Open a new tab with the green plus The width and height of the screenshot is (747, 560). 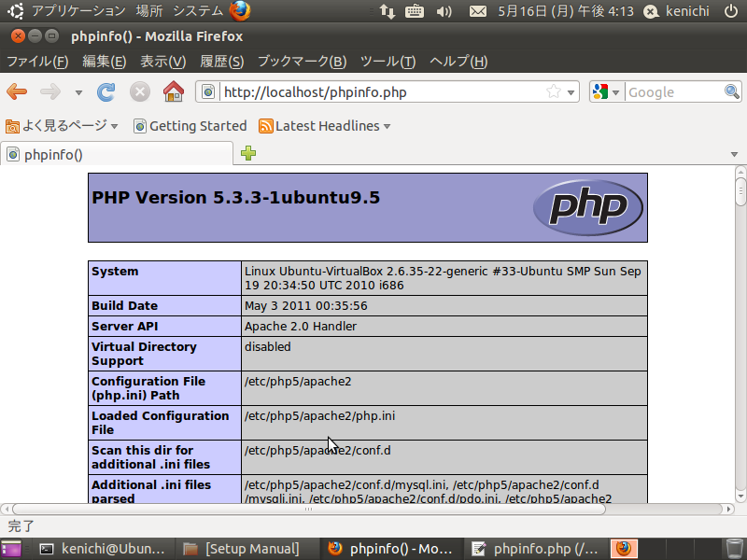click(x=248, y=153)
